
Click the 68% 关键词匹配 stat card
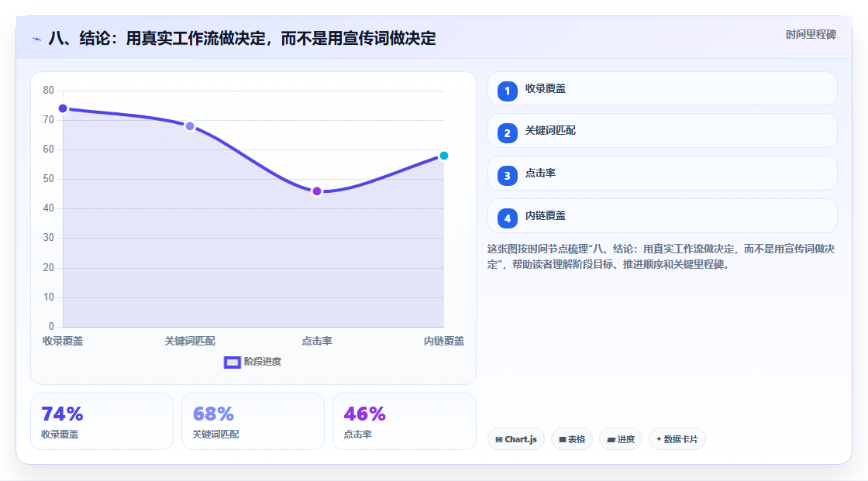[253, 421]
